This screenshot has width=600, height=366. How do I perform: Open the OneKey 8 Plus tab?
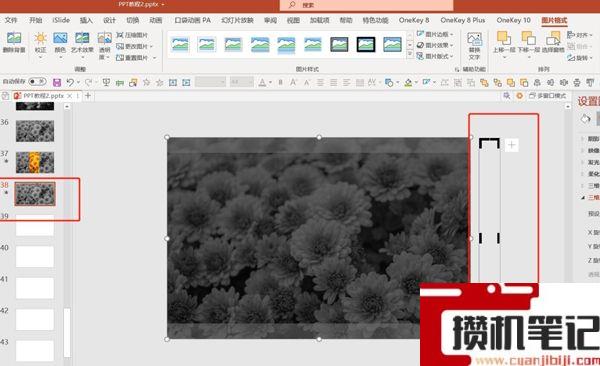[x=463, y=20]
